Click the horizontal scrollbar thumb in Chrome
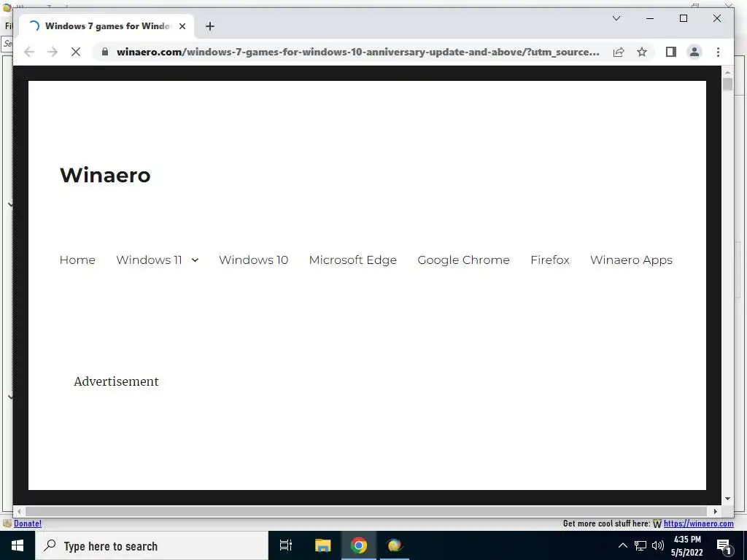747x560 pixels. 365,511
